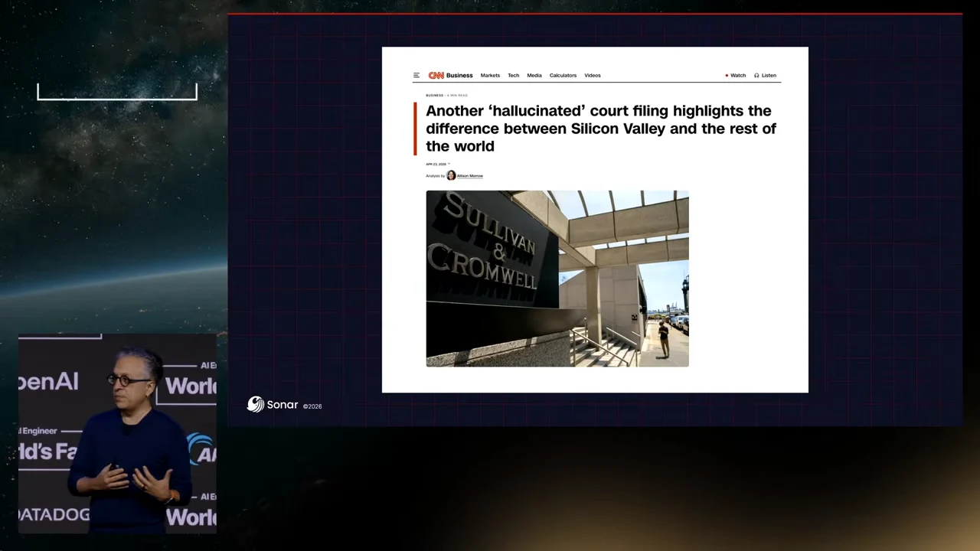Click the Sonar logo on the slide
The width and height of the screenshot is (980, 551).
(273, 405)
